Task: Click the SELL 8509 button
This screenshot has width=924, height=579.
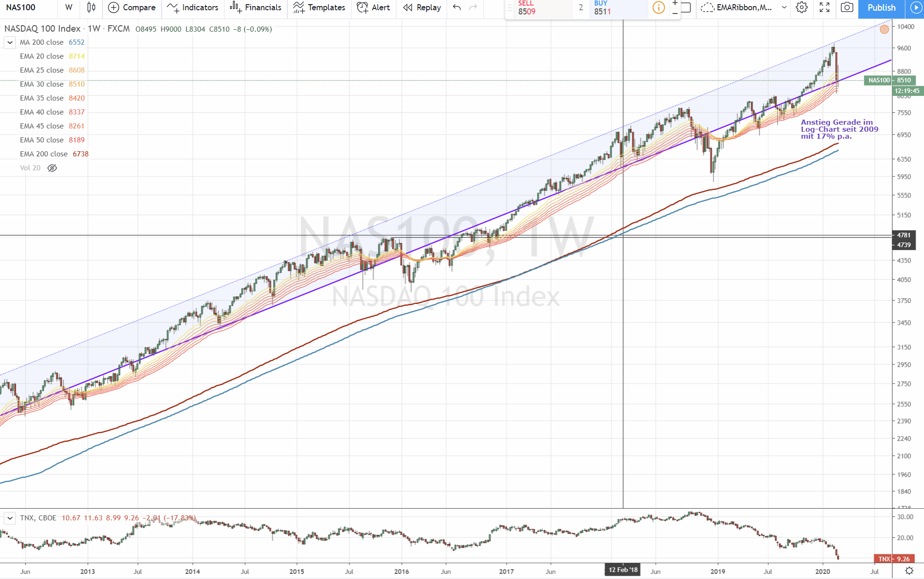Action: [543, 8]
